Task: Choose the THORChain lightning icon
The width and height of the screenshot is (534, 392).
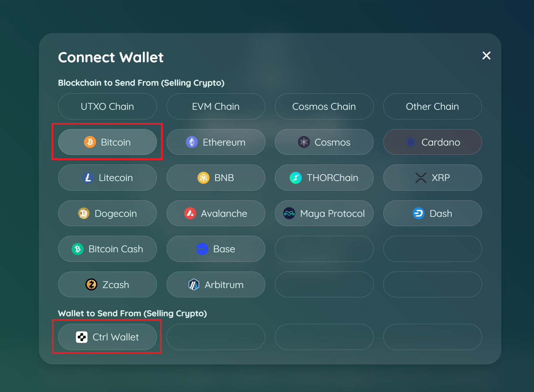Action: click(296, 178)
